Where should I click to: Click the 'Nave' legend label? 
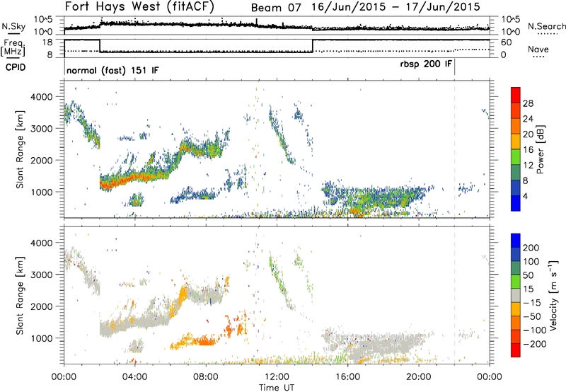coord(538,49)
